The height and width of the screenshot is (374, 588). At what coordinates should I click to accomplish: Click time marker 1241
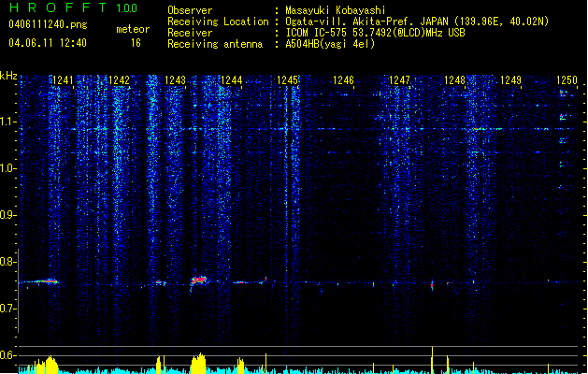point(63,80)
